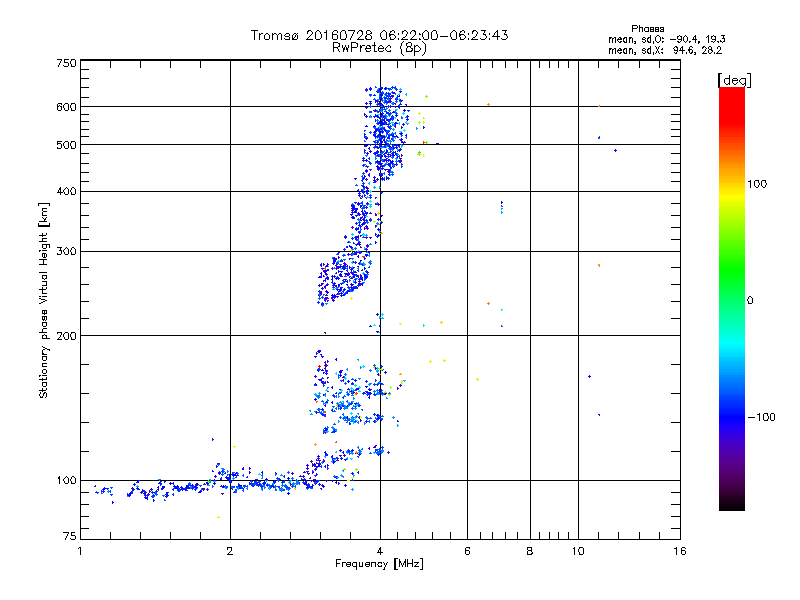Click the 'Stationary phase Virtual Height [km]' axis title
Viewport: 800px width, 600px height.
44,301
